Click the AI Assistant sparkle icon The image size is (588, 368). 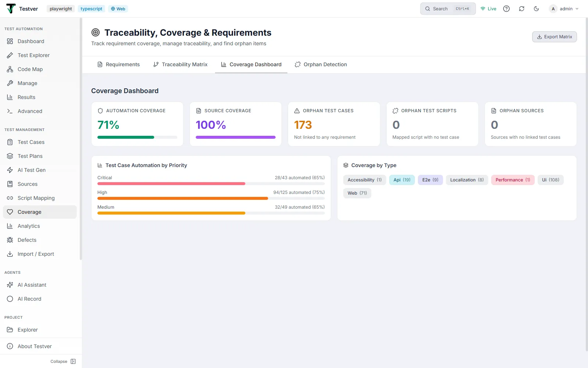(x=10, y=285)
